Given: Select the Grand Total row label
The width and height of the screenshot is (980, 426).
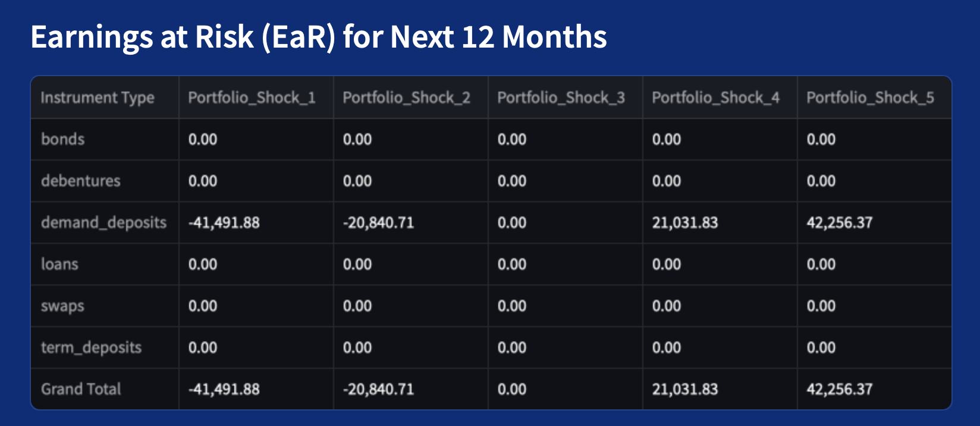Looking at the screenshot, I should pyautogui.click(x=81, y=389).
